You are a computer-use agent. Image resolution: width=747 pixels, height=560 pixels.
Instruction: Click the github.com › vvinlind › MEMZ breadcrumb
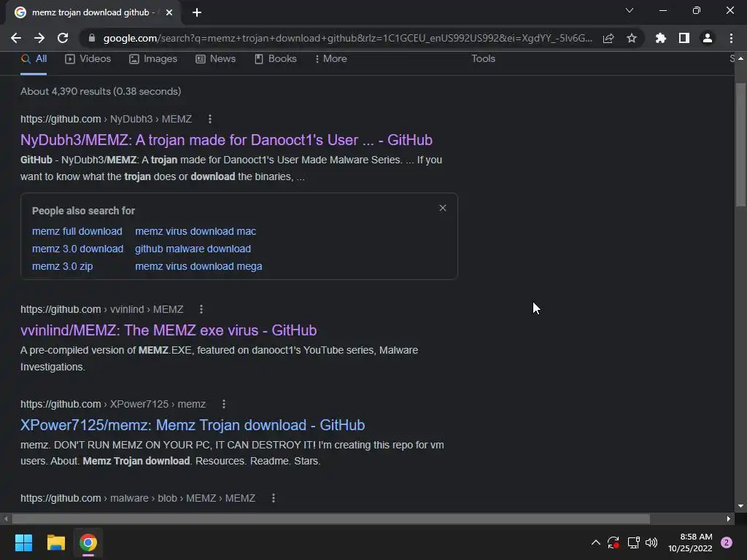point(101,309)
